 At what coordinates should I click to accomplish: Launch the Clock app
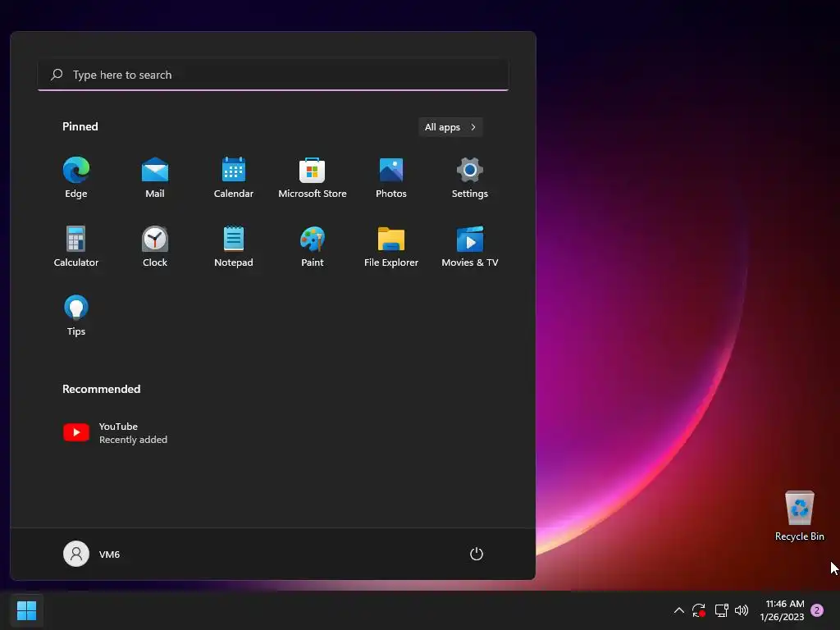(x=155, y=246)
